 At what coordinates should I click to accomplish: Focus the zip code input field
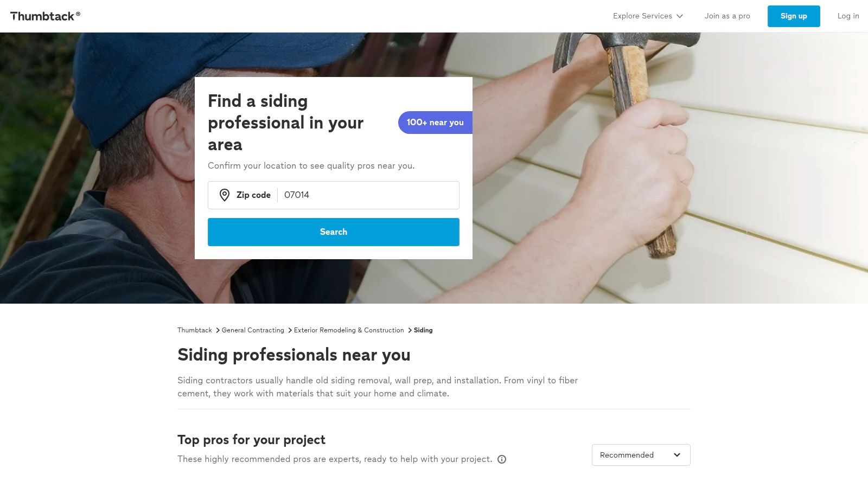pos(369,195)
